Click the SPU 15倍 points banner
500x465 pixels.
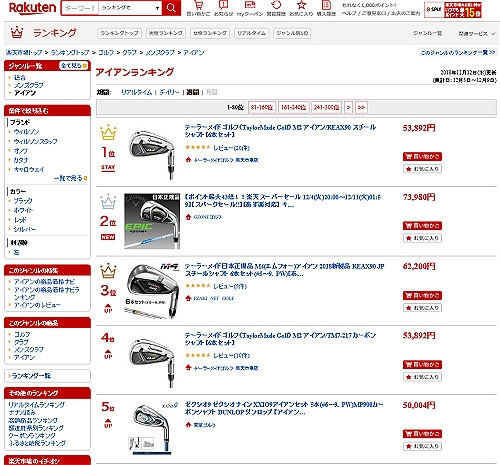(453, 10)
